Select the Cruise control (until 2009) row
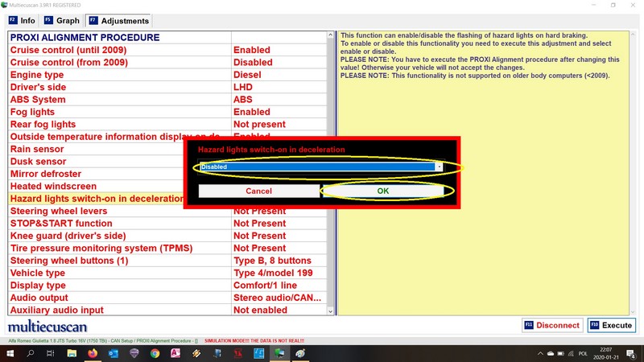The height and width of the screenshot is (362, 644). coord(167,50)
